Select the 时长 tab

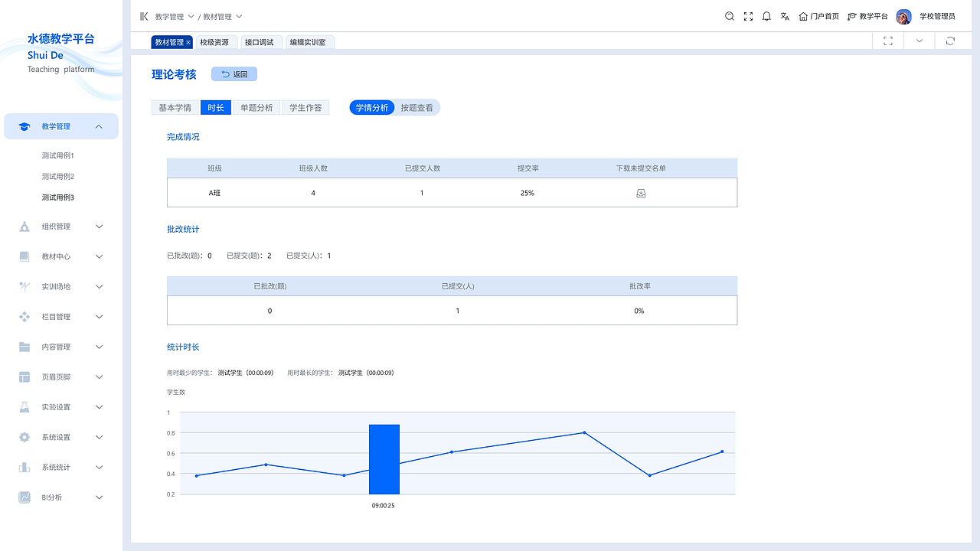(216, 108)
